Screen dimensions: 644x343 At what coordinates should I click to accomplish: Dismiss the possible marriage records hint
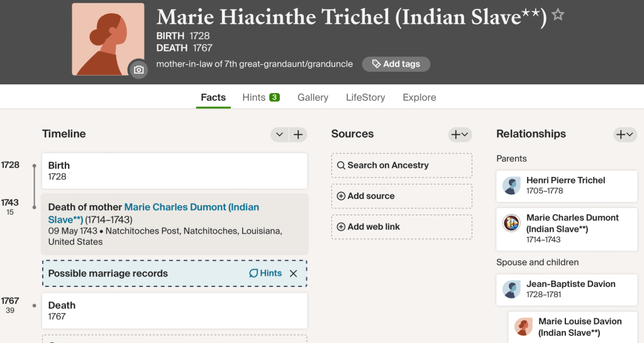pyautogui.click(x=293, y=274)
